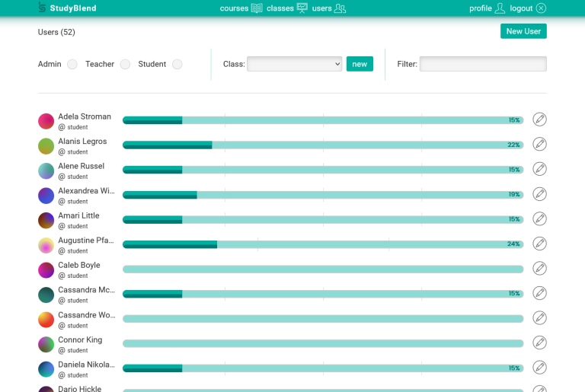
Task: Click Cassandre Wo... orange avatar
Action: pyautogui.click(x=46, y=320)
